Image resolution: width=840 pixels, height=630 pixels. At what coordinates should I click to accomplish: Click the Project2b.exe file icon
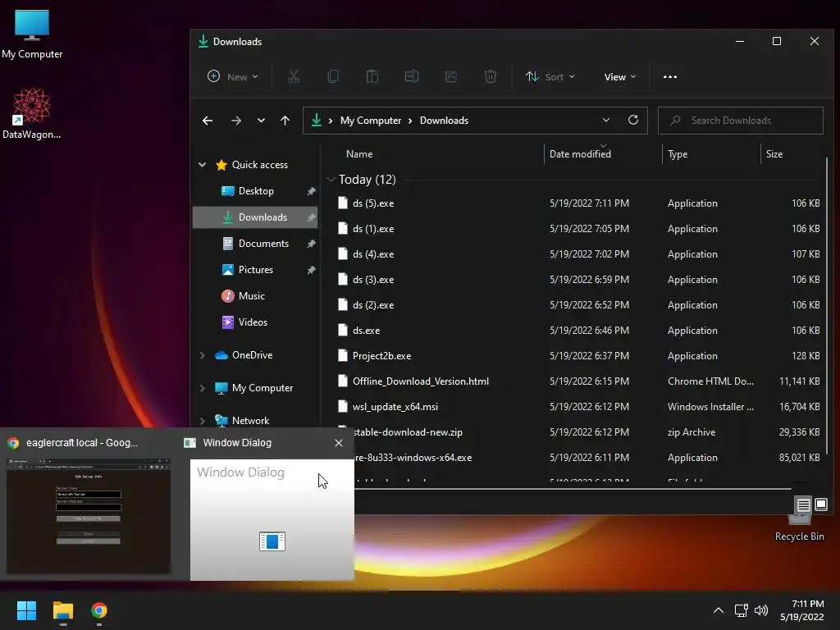click(x=343, y=355)
